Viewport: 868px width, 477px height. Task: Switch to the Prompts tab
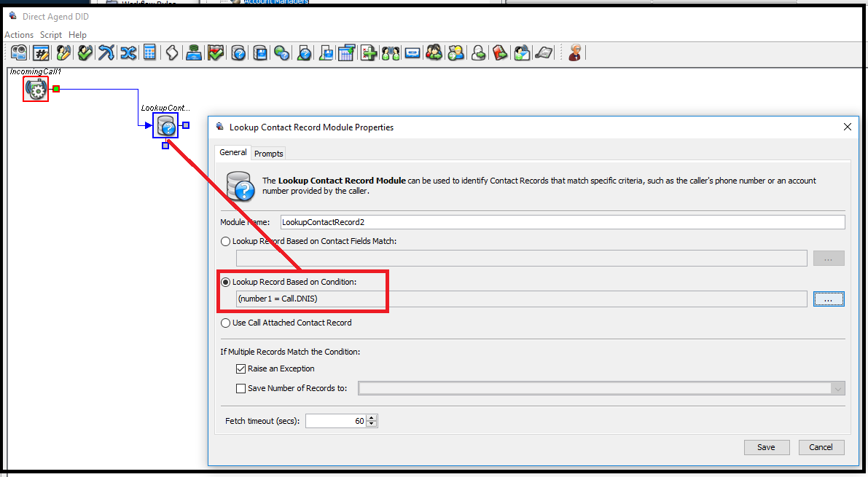(x=268, y=154)
